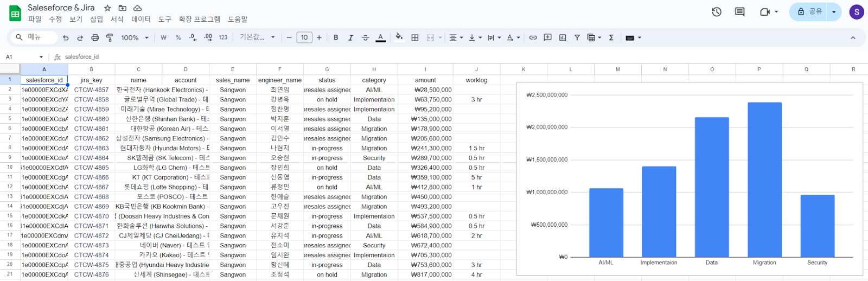Click the undo arrow
This screenshot has height=281, width=868.
[66, 37]
